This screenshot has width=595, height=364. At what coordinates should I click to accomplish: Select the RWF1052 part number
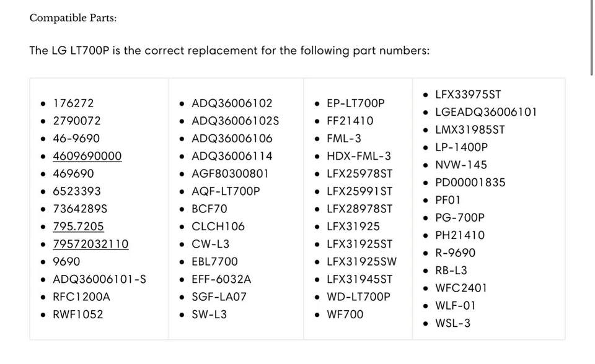pyautogui.click(x=78, y=314)
